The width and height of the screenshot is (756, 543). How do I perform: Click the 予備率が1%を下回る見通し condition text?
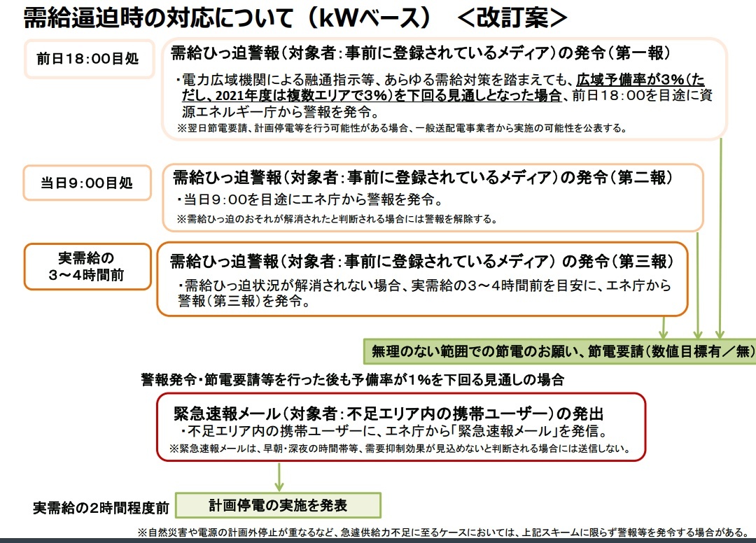[352, 380]
